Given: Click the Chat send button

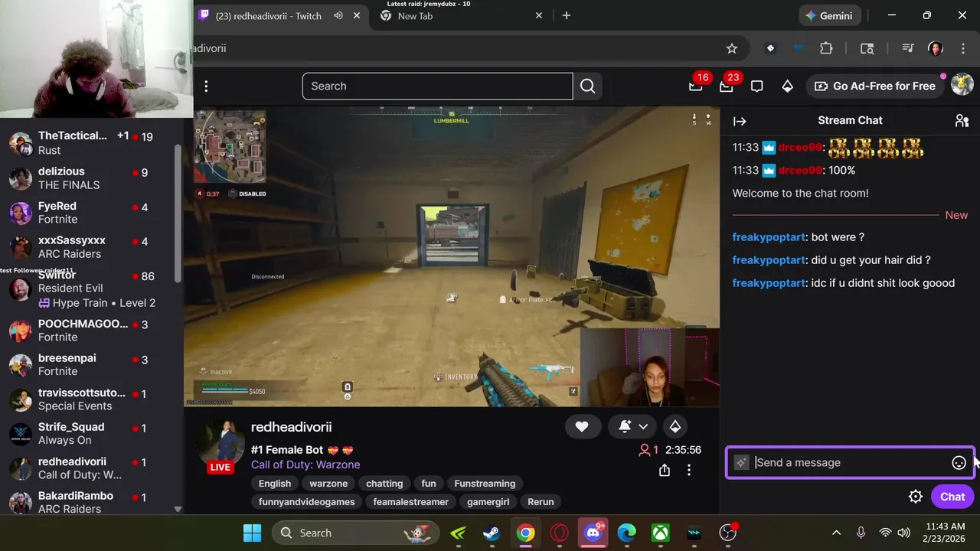Looking at the screenshot, I should 952,497.
